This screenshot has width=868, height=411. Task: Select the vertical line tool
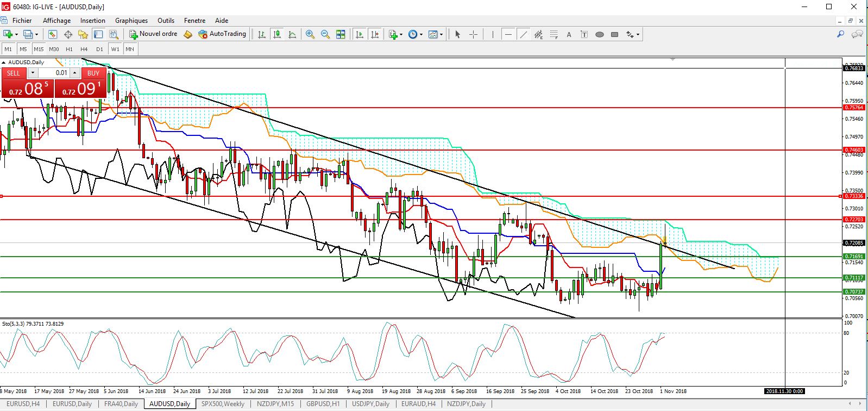493,34
